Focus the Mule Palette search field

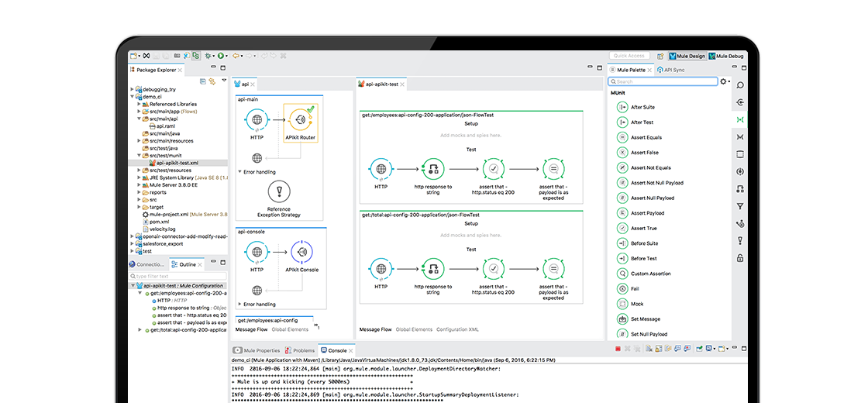coord(663,81)
